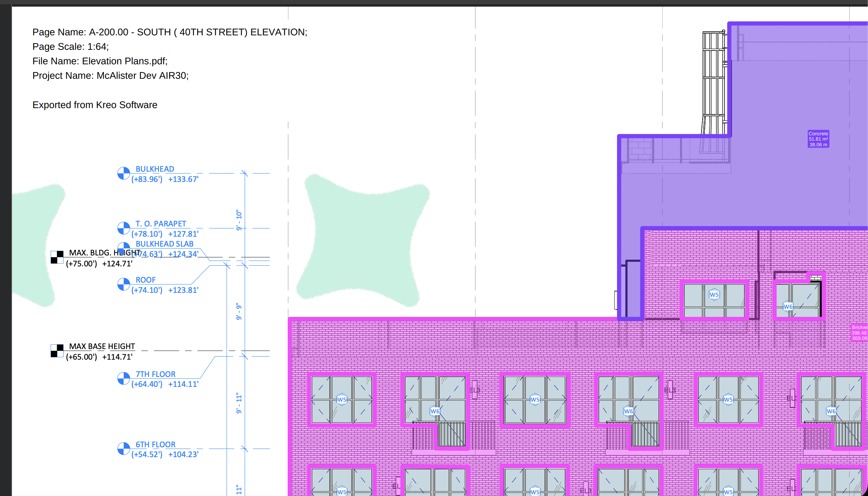
Task: Click the MAX BASE HEIGHT checkered marker
Action: pyautogui.click(x=57, y=351)
